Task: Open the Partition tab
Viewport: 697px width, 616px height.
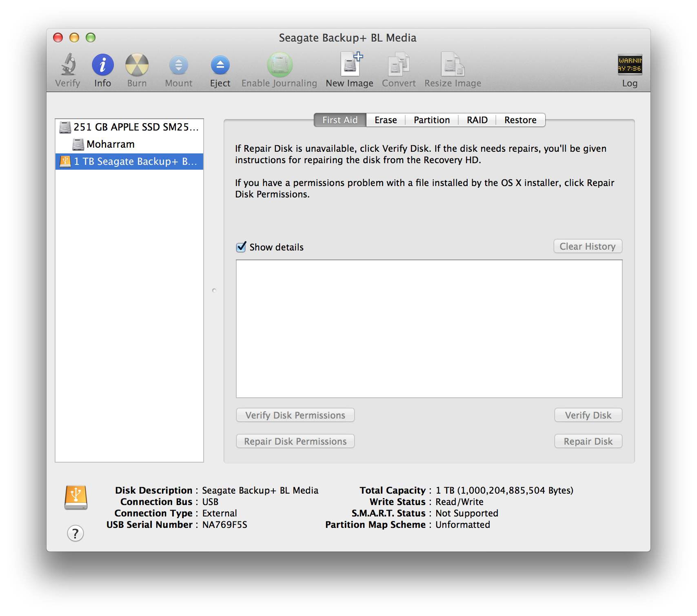Action: click(432, 120)
